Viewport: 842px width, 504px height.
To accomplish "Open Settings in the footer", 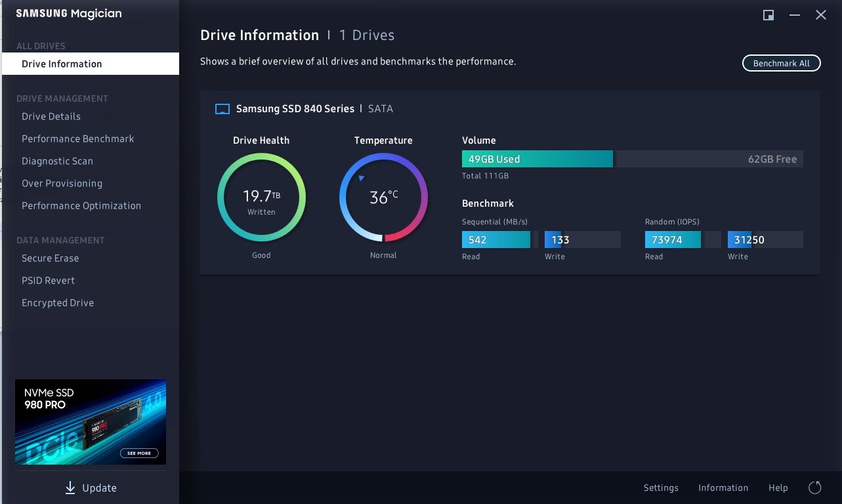I will 661,488.
